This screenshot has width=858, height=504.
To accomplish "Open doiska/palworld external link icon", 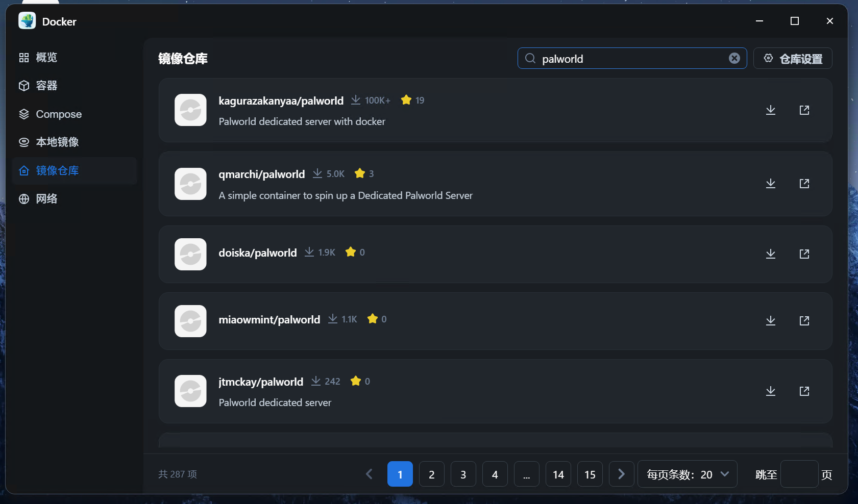I will [x=804, y=254].
